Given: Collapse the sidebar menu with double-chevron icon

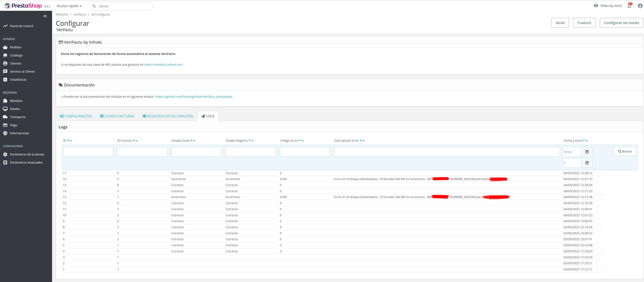Looking at the screenshot, I should point(45,16).
